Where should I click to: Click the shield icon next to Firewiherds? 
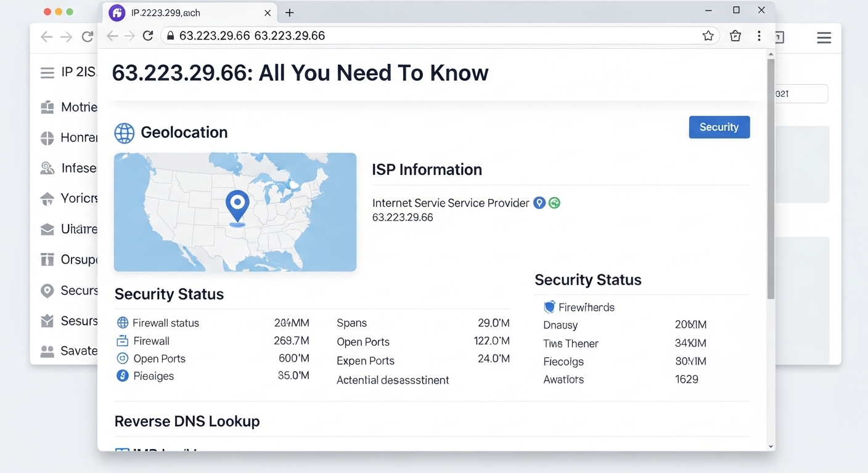point(549,307)
